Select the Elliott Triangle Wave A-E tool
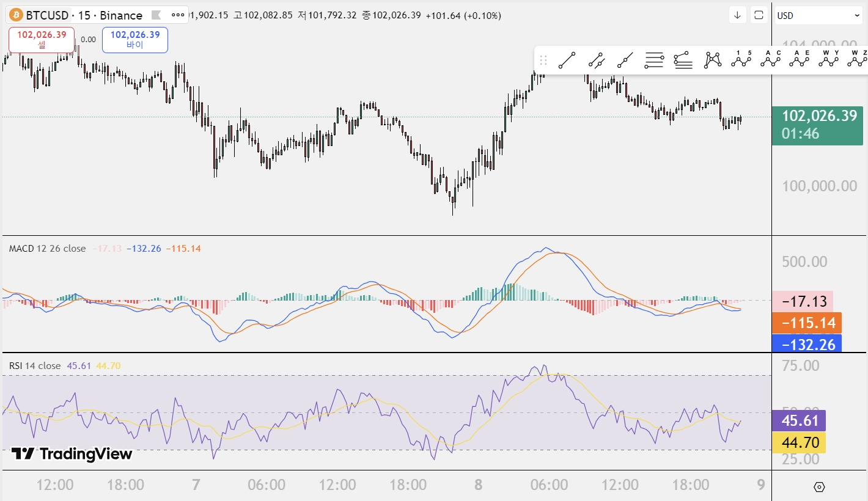The height and width of the screenshot is (501, 868). point(800,59)
